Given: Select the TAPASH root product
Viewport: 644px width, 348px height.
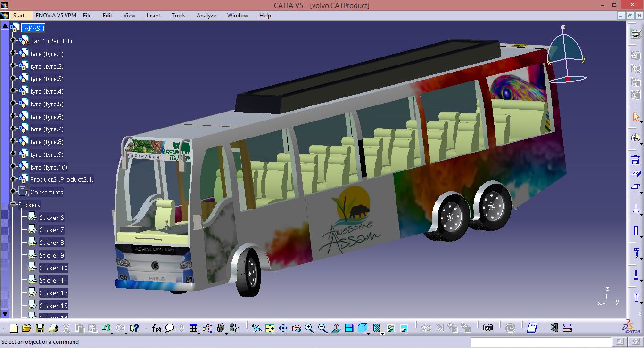Looking at the screenshot, I should click(x=33, y=28).
